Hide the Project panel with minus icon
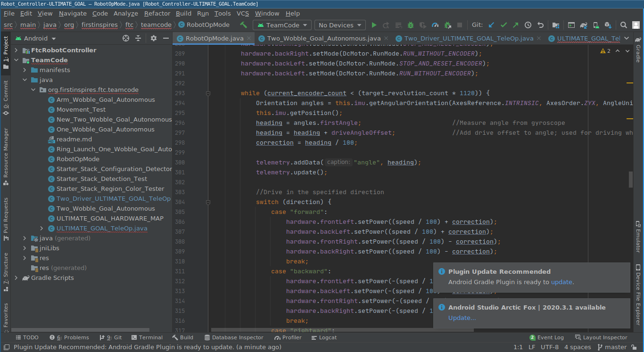644x352 pixels. pos(166,38)
